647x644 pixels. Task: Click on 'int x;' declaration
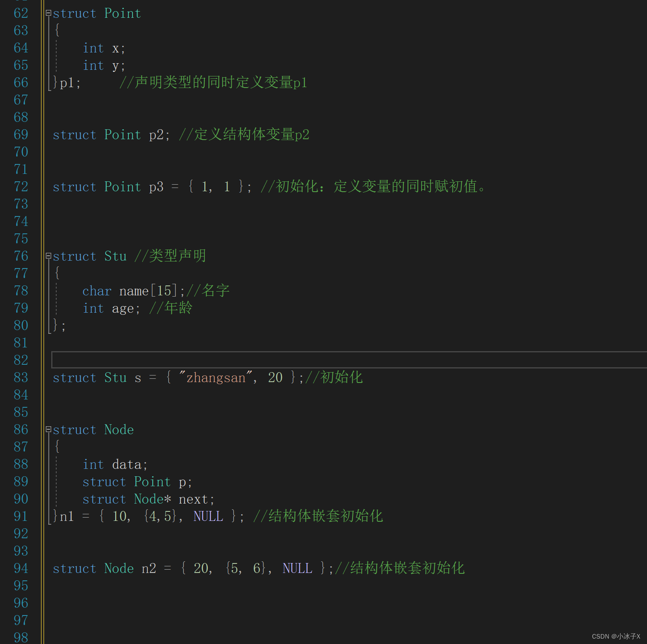(104, 48)
